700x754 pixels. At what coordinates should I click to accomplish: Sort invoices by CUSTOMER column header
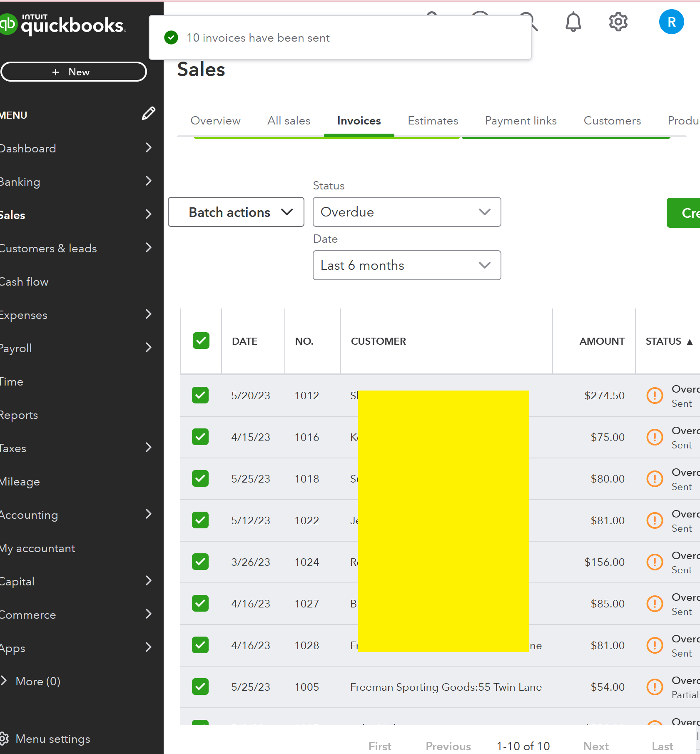coord(378,341)
